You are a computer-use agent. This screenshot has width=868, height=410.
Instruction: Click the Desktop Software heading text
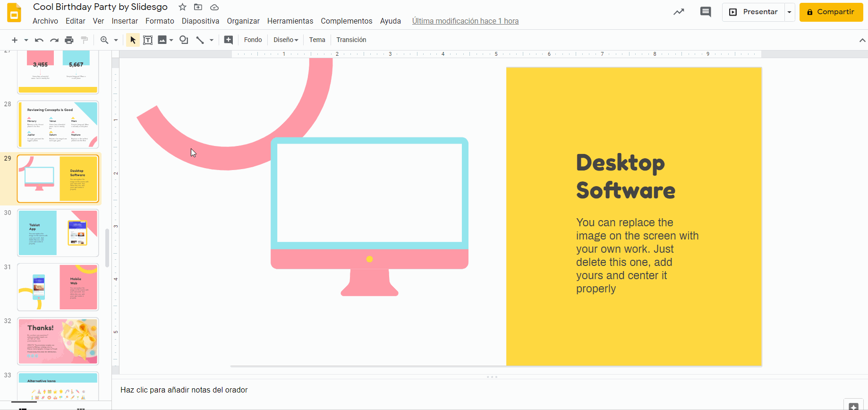625,176
